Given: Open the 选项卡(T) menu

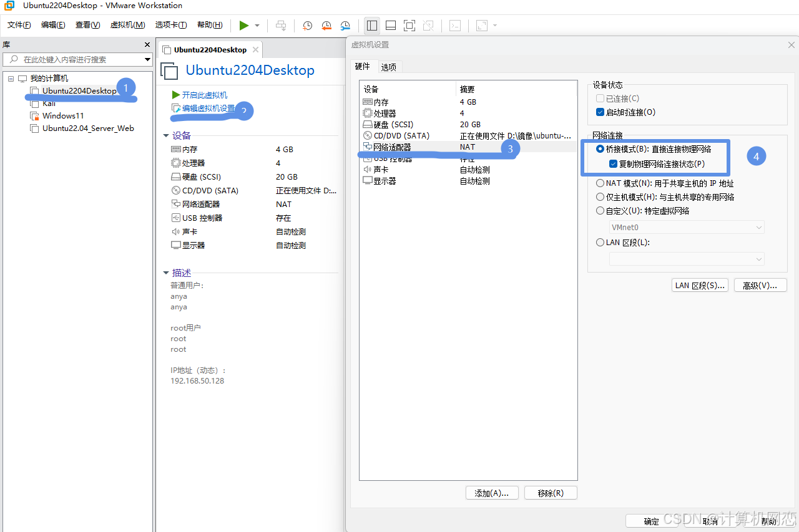Looking at the screenshot, I should point(170,25).
